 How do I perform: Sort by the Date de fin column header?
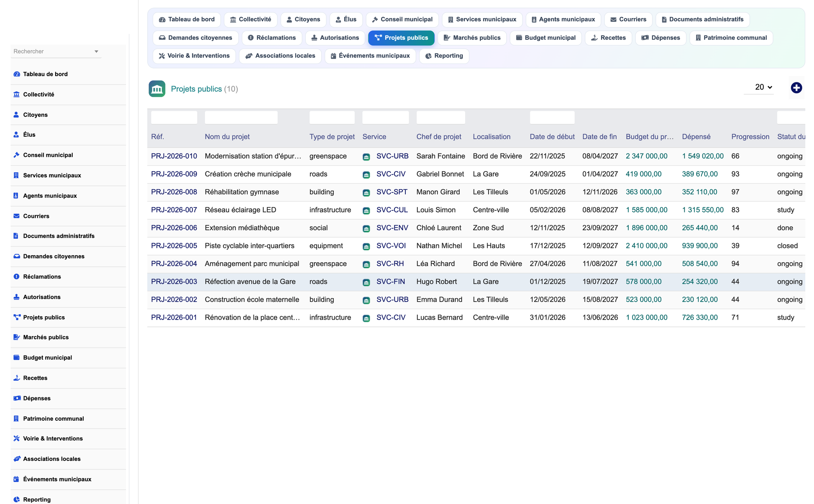point(599,137)
